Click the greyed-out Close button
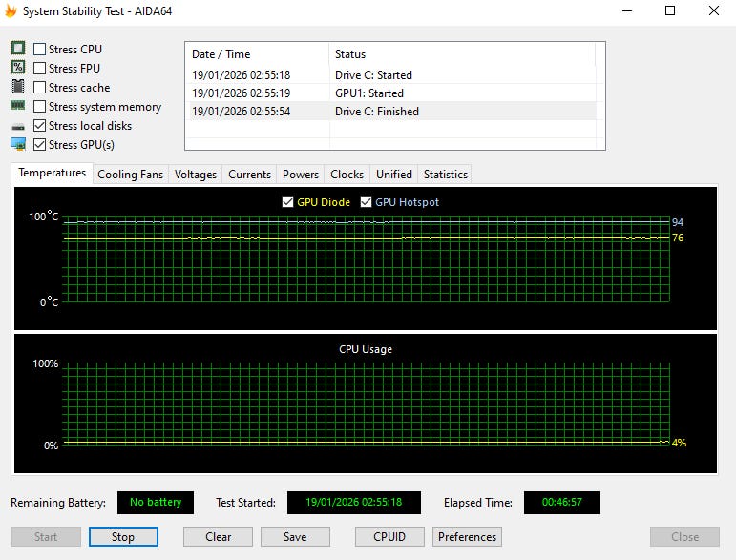This screenshot has width=736, height=560. (x=684, y=536)
